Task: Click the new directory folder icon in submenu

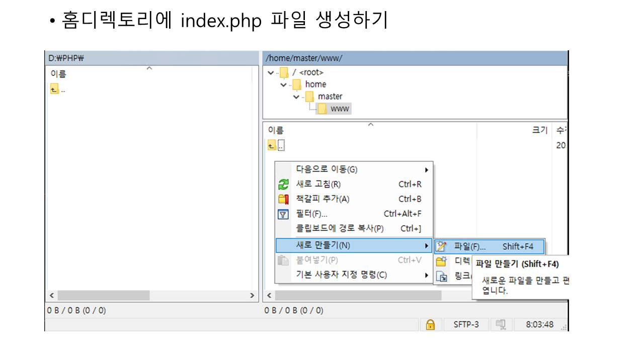Action: [441, 261]
